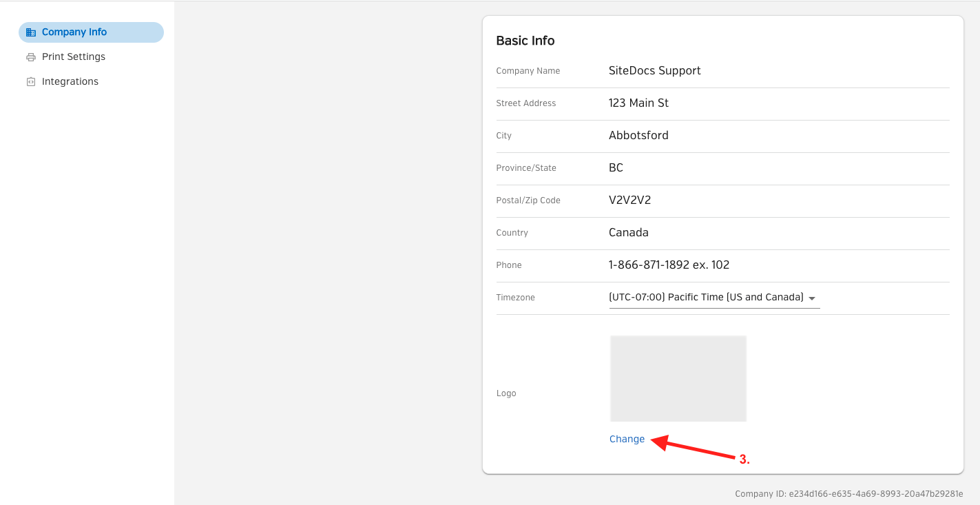
Task: Click the company name SiteDocs Support
Action: coord(655,71)
